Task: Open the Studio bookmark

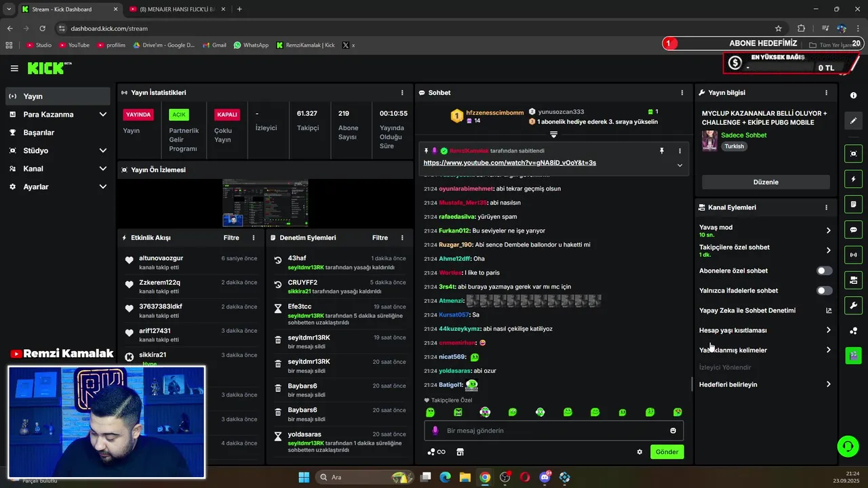Action: (39, 45)
